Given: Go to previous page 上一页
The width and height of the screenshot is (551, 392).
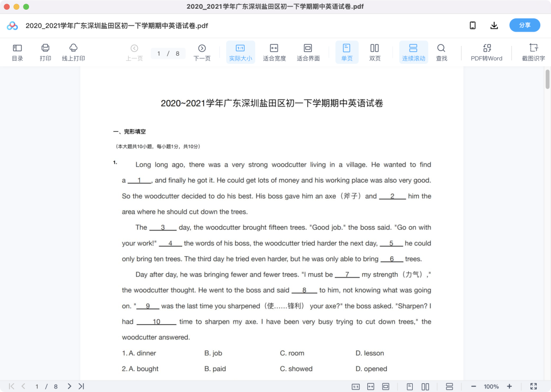Looking at the screenshot, I should click(134, 53).
